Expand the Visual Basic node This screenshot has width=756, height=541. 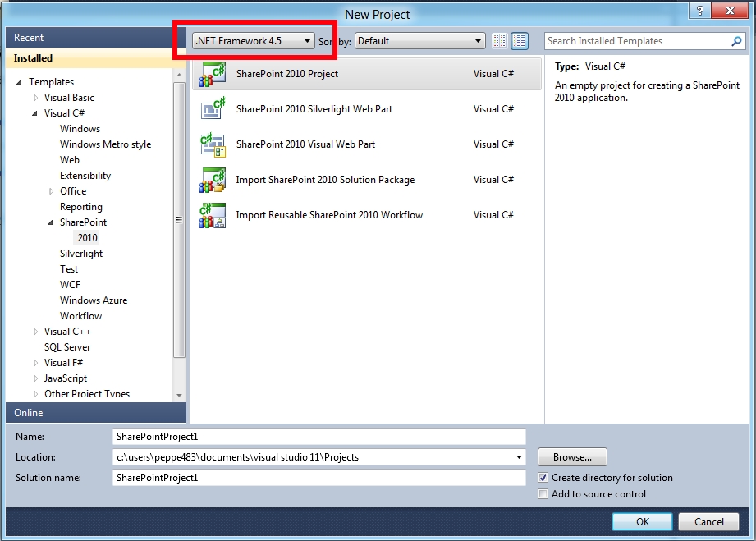click(35, 98)
